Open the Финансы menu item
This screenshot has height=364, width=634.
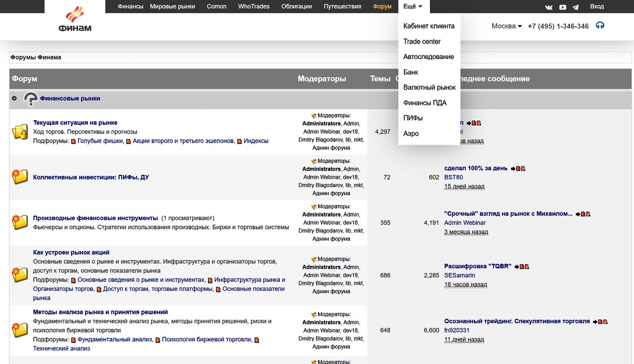coord(131,7)
